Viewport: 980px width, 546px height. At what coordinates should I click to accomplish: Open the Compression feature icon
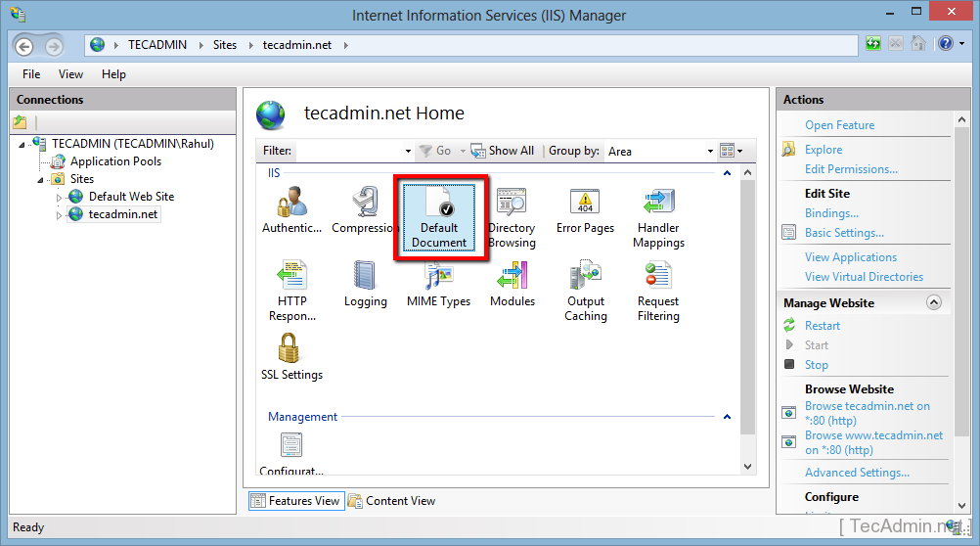[365, 210]
